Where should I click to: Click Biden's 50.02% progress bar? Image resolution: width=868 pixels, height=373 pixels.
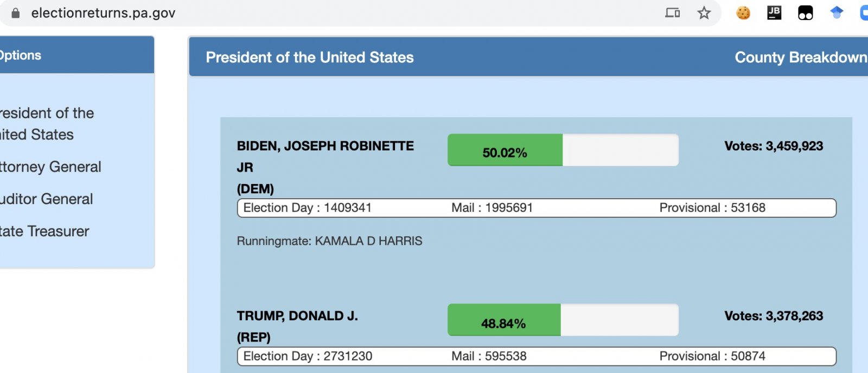pos(563,150)
